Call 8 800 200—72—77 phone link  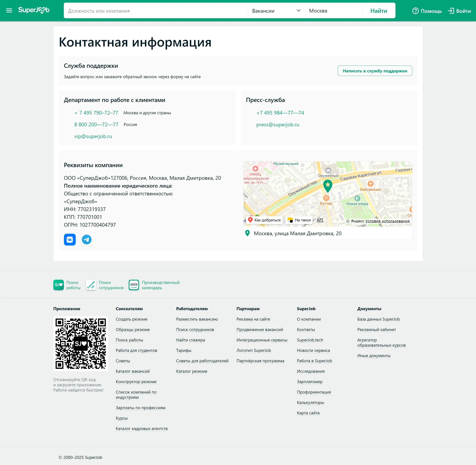96,124
